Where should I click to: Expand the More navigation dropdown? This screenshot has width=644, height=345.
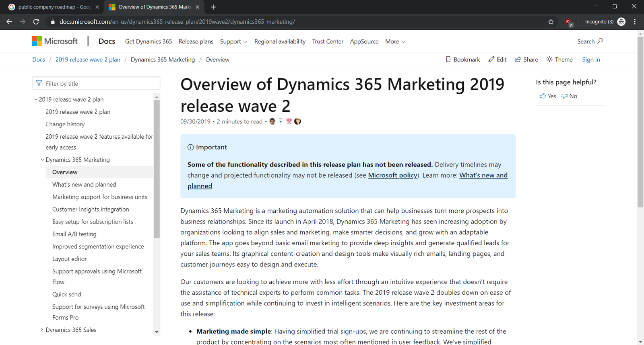pos(395,41)
